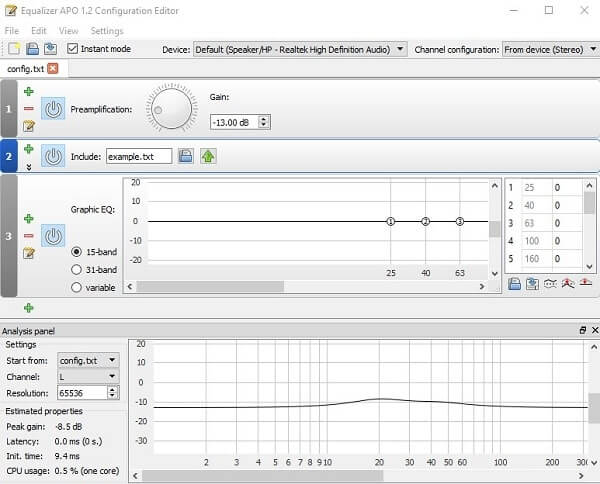600x484 pixels.
Task: Float the Analysis panel icon
Action: (x=583, y=330)
